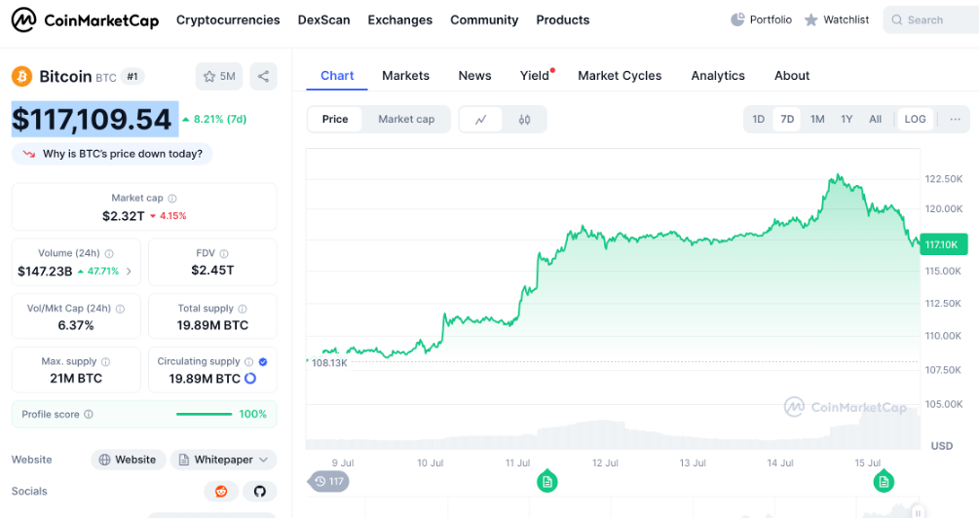This screenshot has width=980, height=518.
Task: Open the Market Cycles tab
Action: (620, 75)
